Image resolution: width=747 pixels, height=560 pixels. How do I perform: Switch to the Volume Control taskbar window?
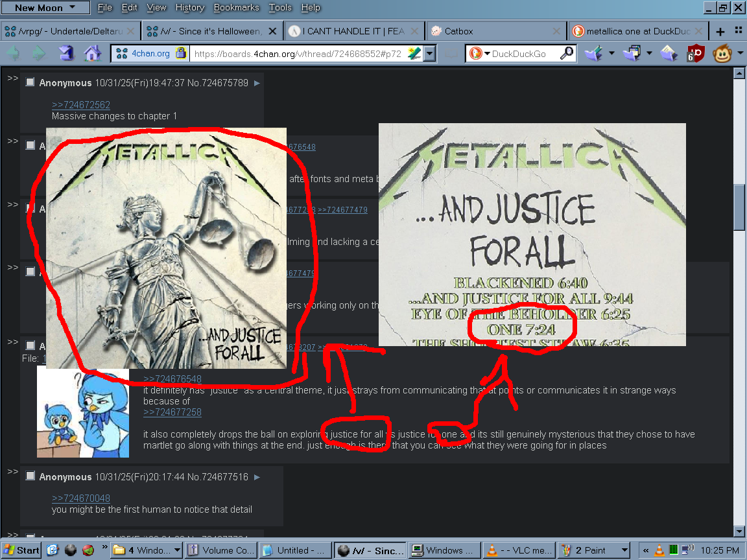[x=222, y=550]
